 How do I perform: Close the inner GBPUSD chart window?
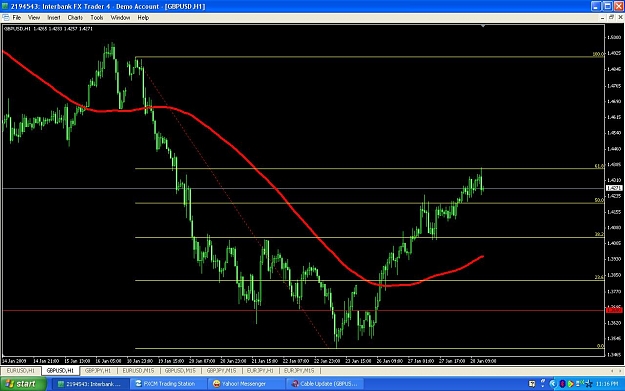tap(620, 18)
